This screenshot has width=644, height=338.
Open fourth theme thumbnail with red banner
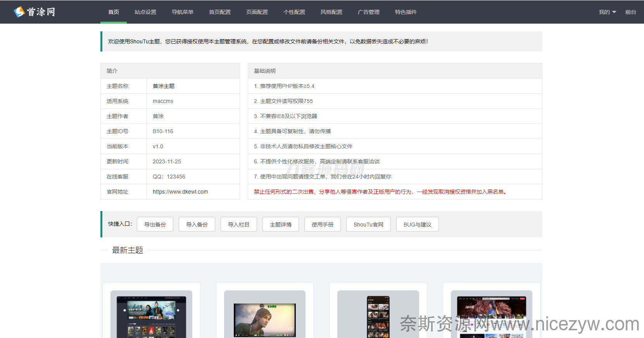(492, 314)
